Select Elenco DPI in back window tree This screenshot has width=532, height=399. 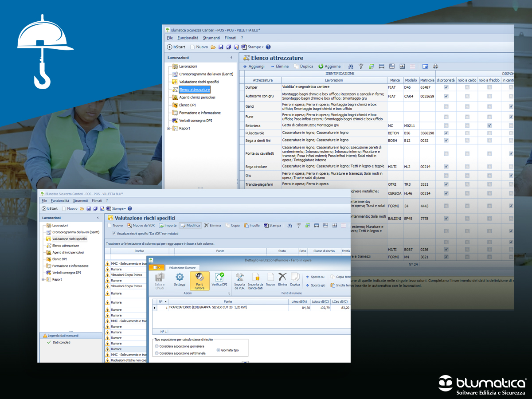click(x=188, y=105)
